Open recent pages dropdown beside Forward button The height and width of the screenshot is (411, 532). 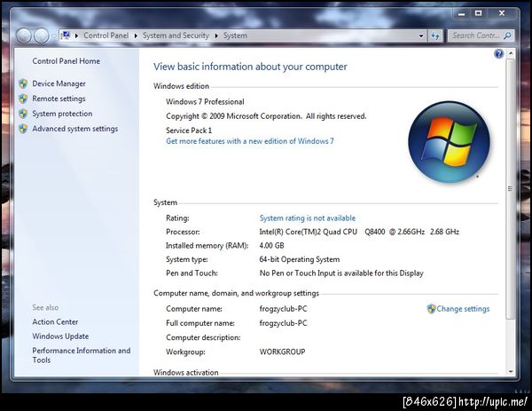pyautogui.click(x=53, y=36)
